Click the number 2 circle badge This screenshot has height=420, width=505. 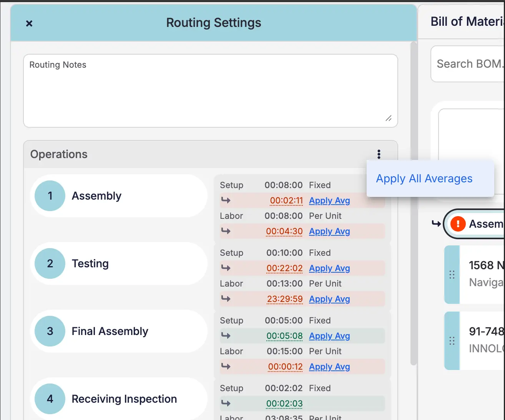(50, 263)
